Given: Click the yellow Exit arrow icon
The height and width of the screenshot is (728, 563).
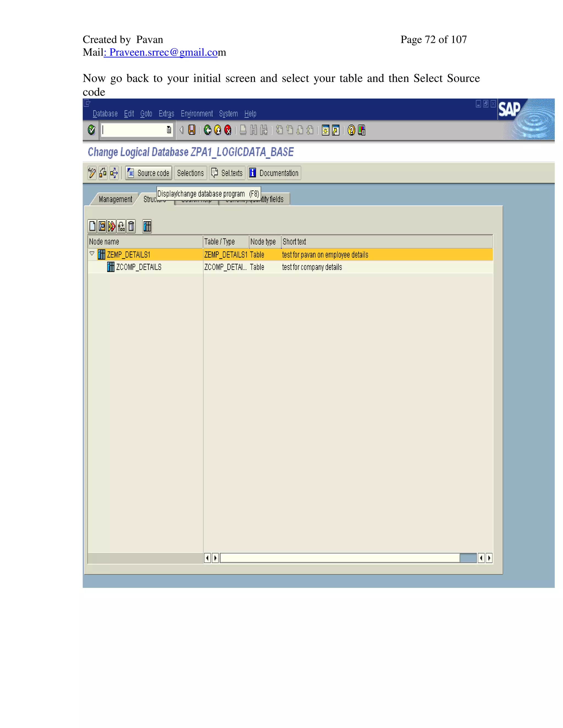Looking at the screenshot, I should pos(217,130).
